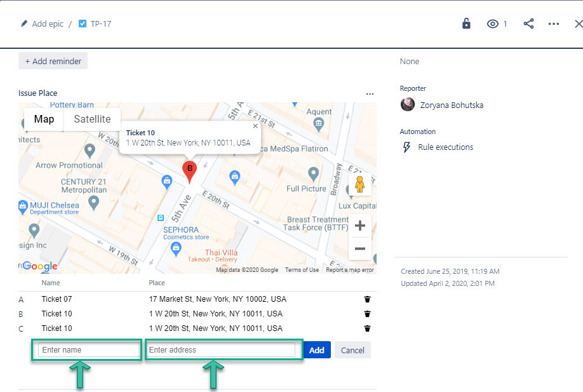
Task: Click the Add button to save place
Action: (316, 350)
